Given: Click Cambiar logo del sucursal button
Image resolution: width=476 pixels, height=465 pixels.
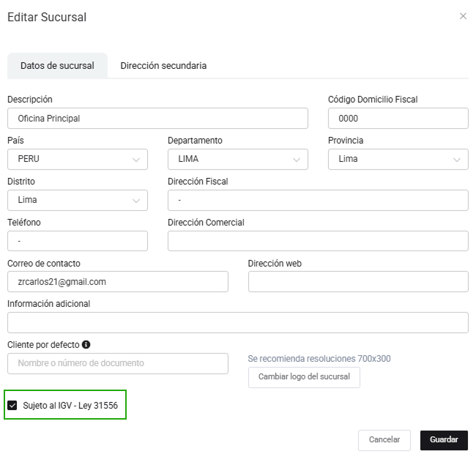Looking at the screenshot, I should (304, 377).
